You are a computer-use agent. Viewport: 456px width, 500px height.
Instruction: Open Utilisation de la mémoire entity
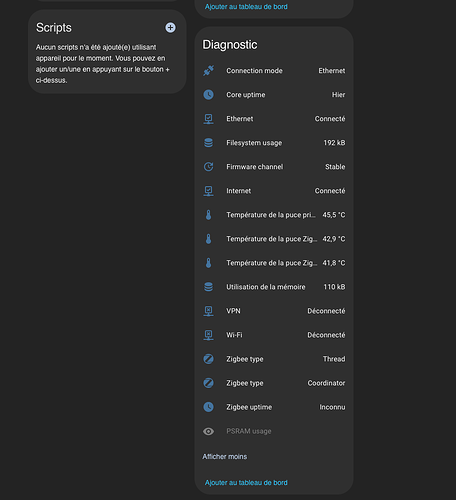pyautogui.click(x=274, y=287)
